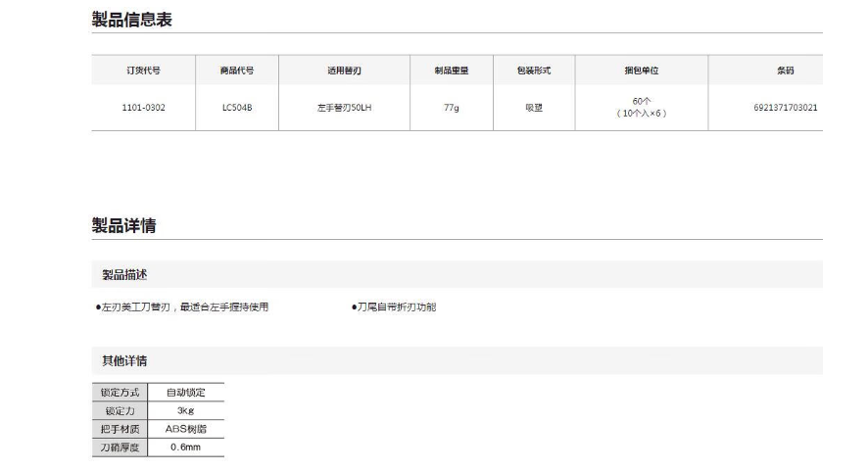Click the 商品代号 column header

click(237, 71)
